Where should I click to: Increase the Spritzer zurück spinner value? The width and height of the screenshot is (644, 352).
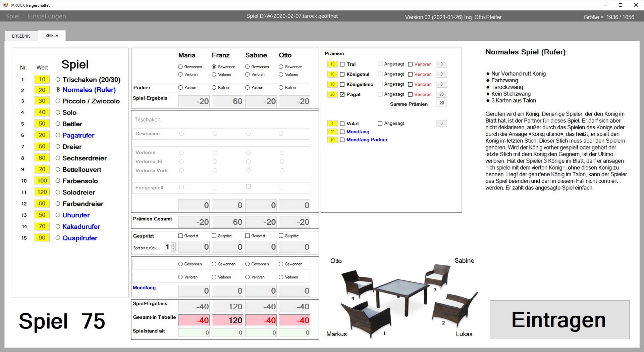(173, 245)
